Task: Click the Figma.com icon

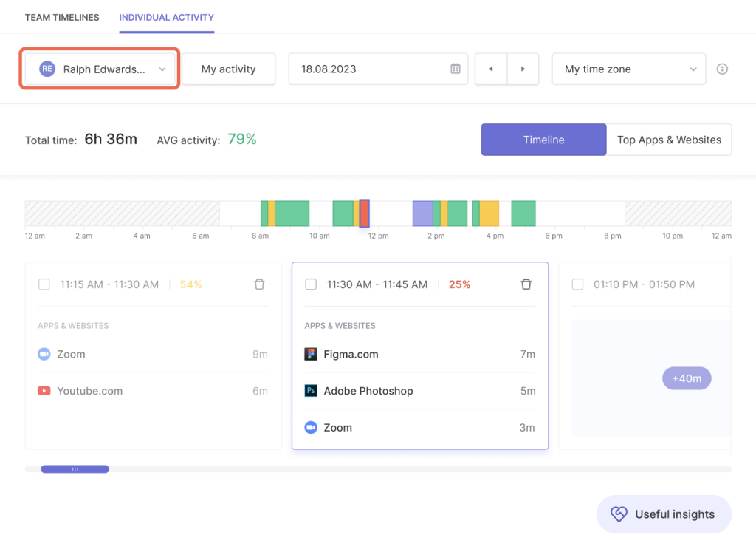Action: pyautogui.click(x=311, y=354)
